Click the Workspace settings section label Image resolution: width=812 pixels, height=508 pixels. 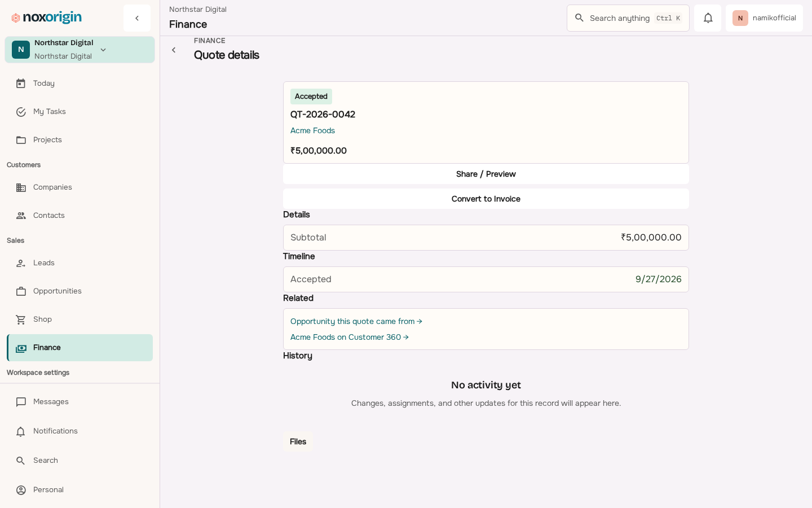38,373
